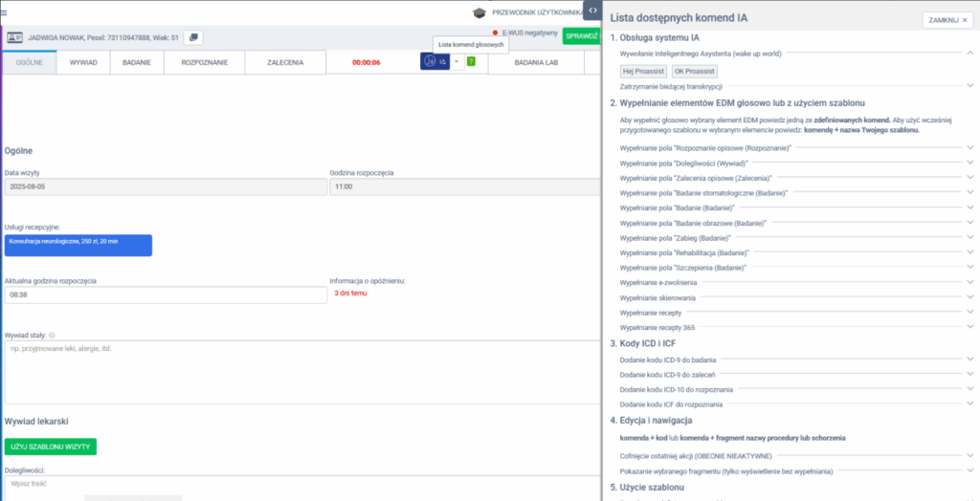
Task: Click into the Aktualna godzina rozpoczęcia field
Action: click(x=166, y=295)
